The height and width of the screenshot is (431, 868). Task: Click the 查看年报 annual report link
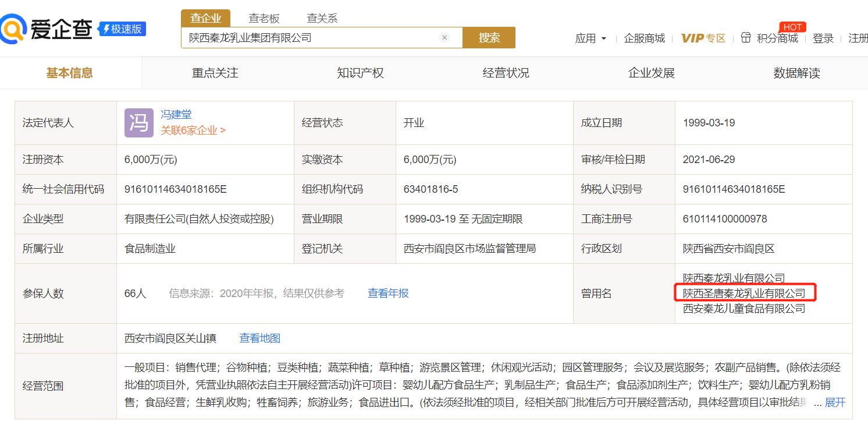[x=387, y=294]
